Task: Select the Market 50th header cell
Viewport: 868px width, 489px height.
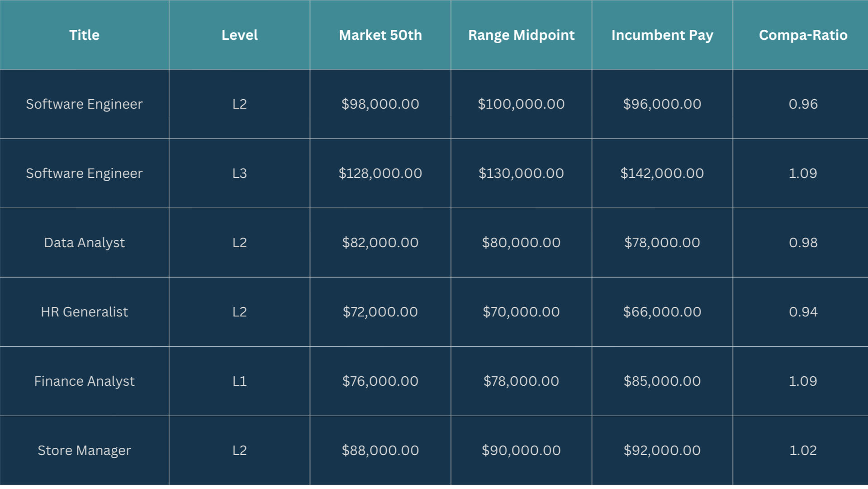Action: (380, 35)
